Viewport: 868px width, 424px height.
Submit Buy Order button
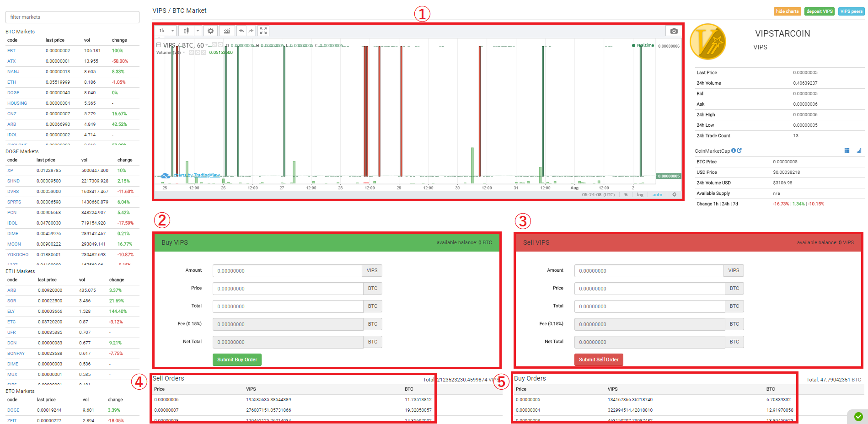coord(237,360)
